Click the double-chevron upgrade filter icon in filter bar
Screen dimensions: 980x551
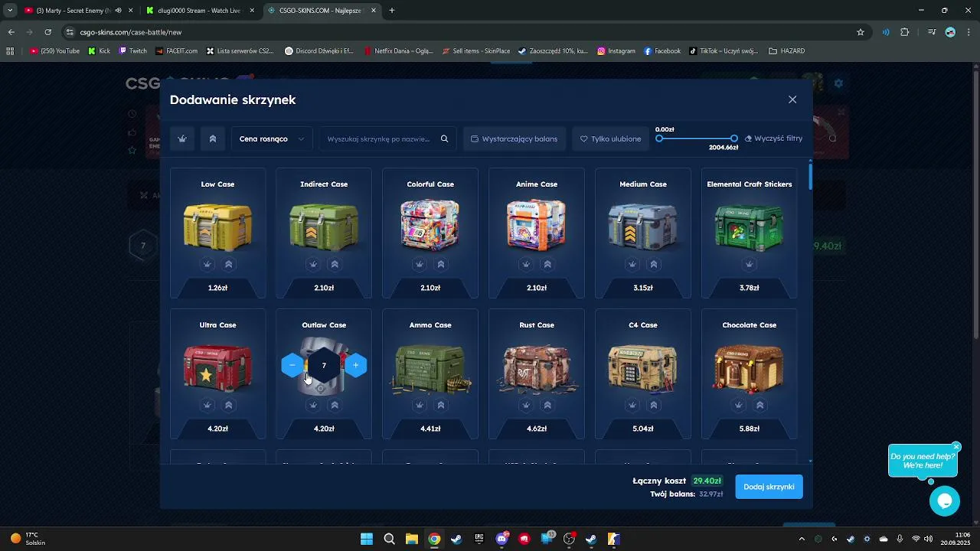[x=212, y=139]
